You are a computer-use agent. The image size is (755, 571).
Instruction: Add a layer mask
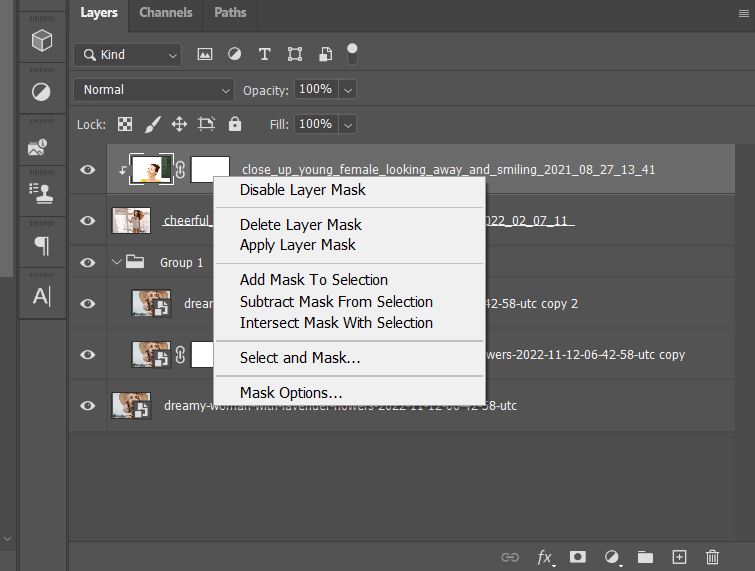578,557
